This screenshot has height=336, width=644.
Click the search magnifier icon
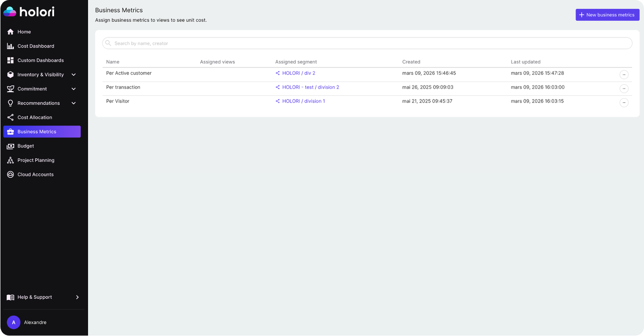(108, 43)
